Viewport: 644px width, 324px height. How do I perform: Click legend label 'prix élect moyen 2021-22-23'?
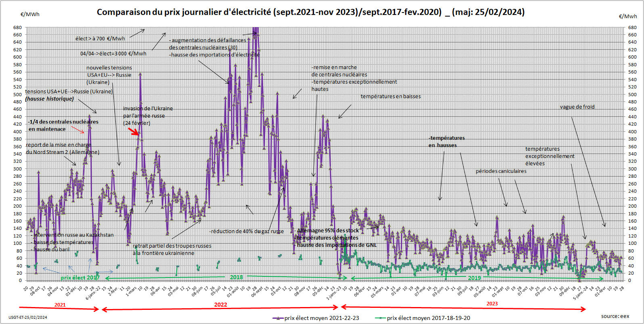322,318
